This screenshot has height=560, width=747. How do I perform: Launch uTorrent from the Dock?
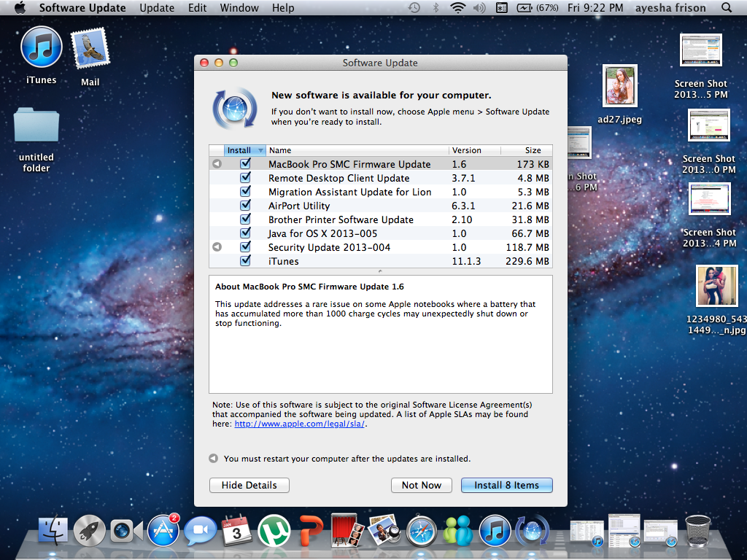click(274, 530)
